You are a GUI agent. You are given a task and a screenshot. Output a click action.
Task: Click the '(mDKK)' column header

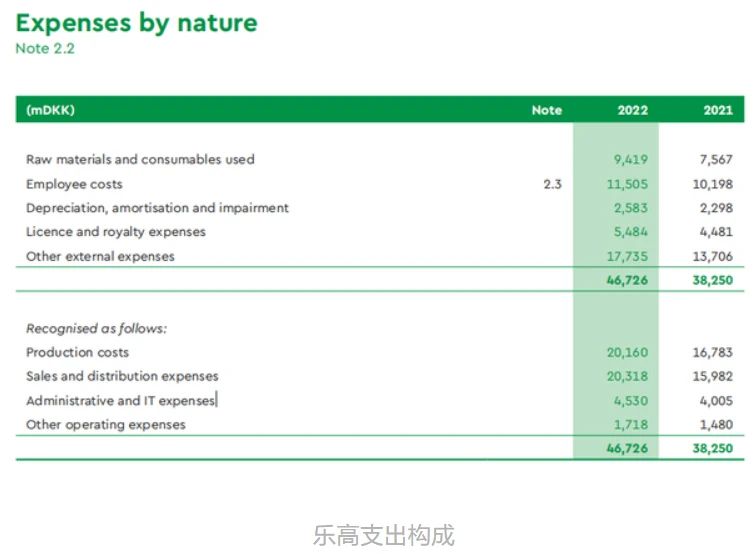51,110
